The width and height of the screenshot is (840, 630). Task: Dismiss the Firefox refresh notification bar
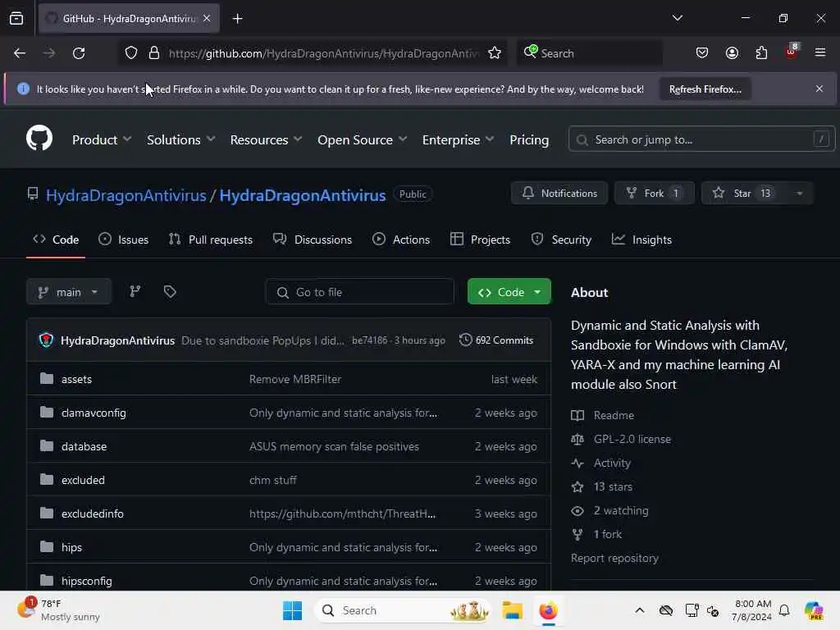819,89
